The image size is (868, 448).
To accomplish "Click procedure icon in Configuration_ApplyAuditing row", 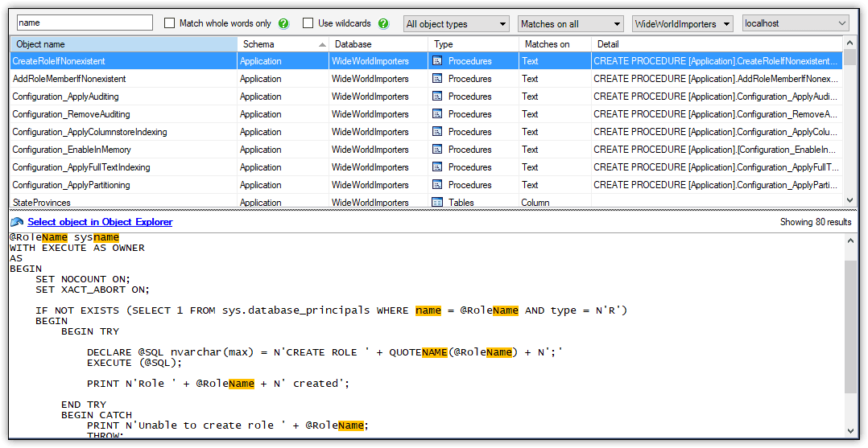I will point(438,97).
